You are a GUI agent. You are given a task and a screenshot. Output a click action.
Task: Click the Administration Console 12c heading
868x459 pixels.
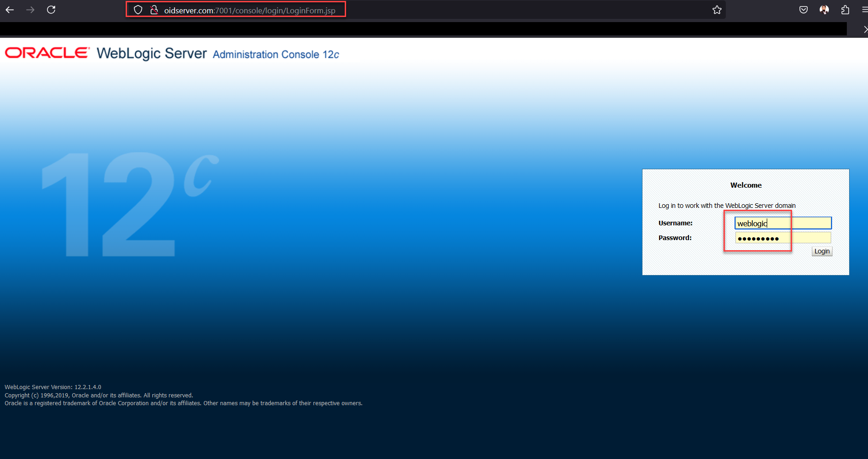pyautogui.click(x=276, y=55)
